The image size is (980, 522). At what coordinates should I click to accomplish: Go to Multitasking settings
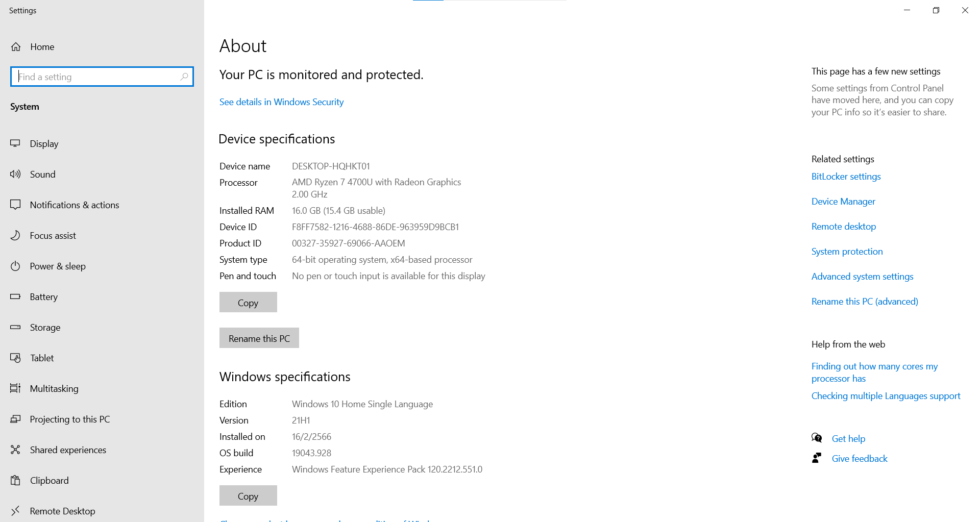[54, 388]
